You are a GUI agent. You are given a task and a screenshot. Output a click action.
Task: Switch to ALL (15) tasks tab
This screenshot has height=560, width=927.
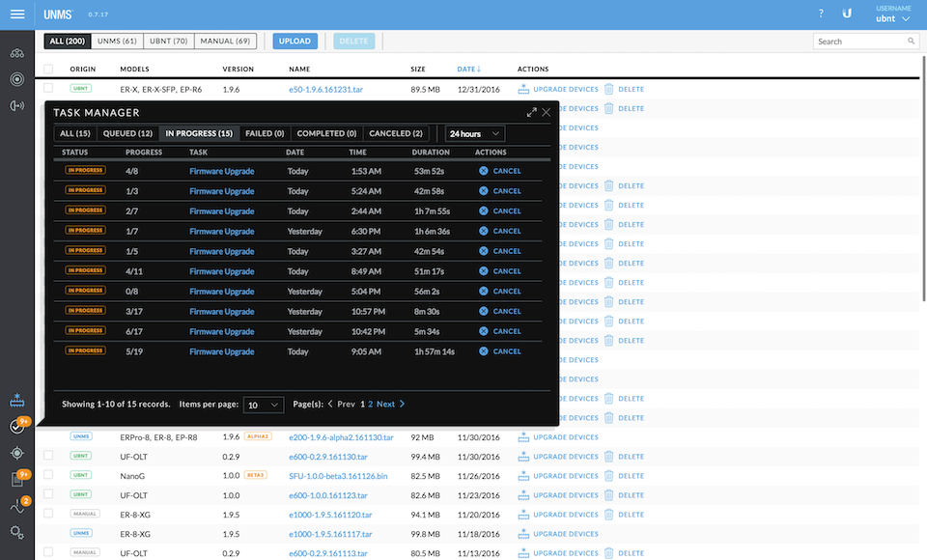(75, 133)
